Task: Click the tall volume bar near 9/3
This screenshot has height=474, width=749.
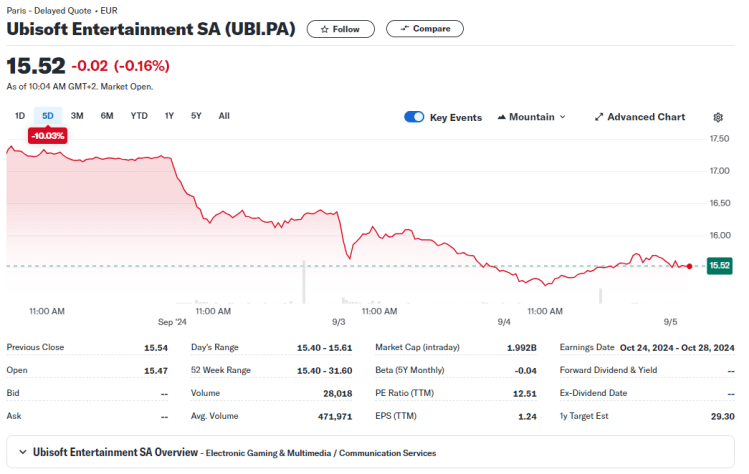Action: [304, 282]
